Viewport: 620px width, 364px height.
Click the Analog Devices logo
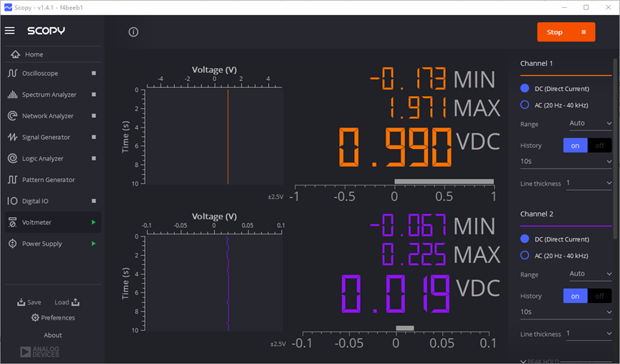pos(39,352)
